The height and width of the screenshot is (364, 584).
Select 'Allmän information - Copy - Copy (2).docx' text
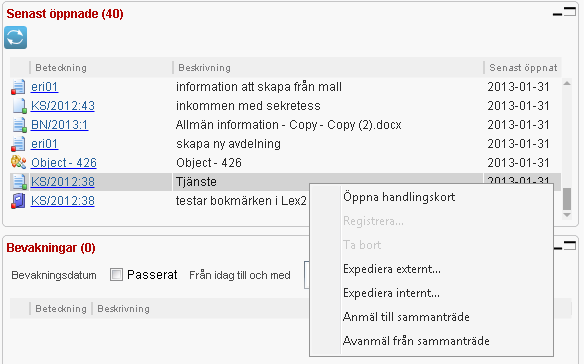click(289, 125)
